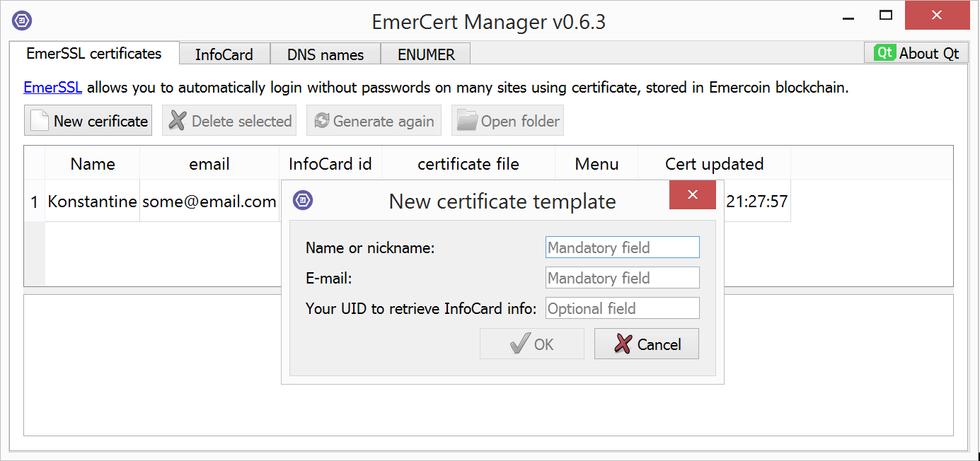
Task: Cancel the New certificate template dialog
Action: click(x=647, y=344)
